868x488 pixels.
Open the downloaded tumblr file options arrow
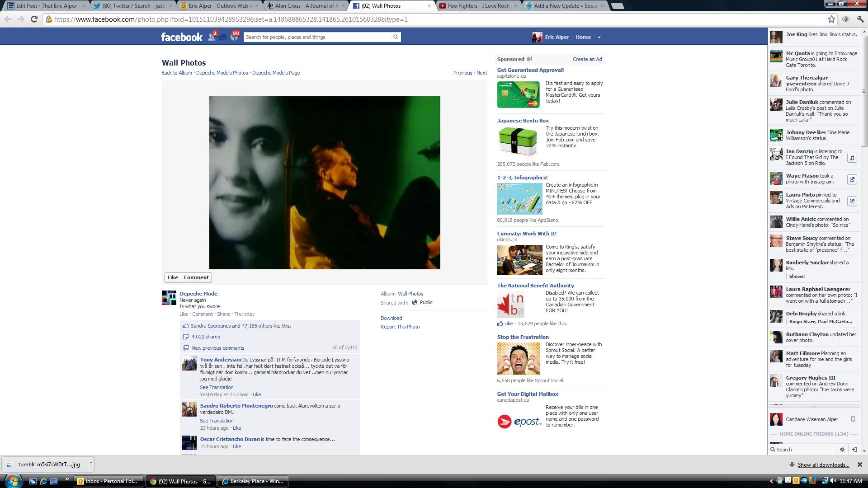91,463
